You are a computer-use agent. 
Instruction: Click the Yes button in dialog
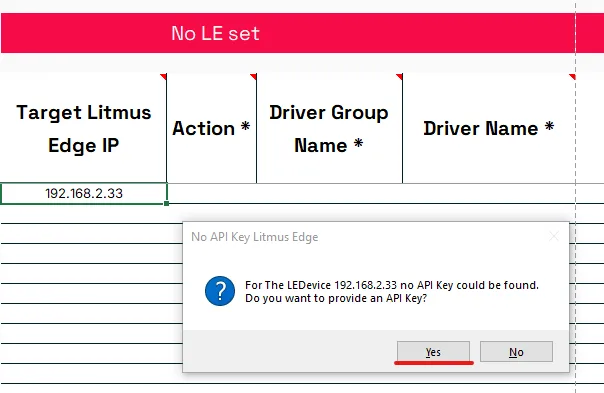point(433,351)
